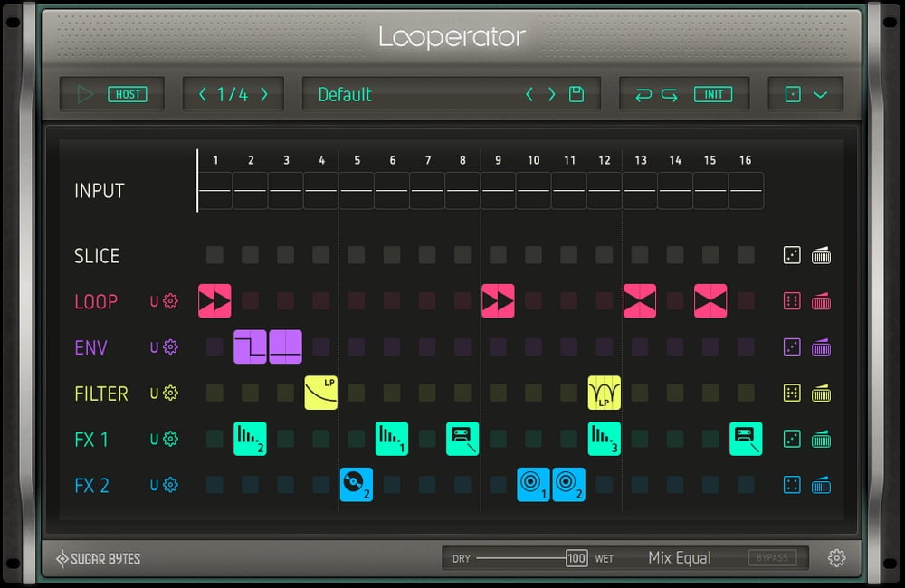The width and height of the screenshot is (905, 588).
Task: Select FX 1 bars block numbered 2
Action: click(x=250, y=439)
